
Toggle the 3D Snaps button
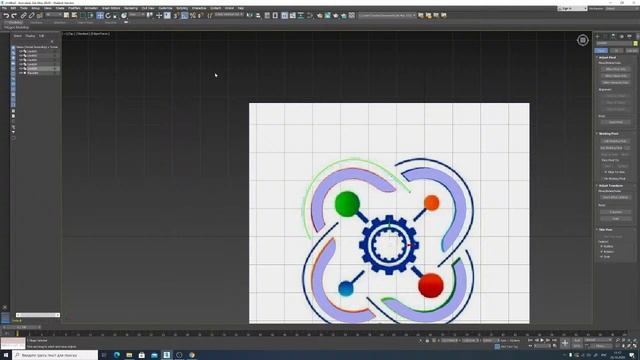[x=176, y=16]
